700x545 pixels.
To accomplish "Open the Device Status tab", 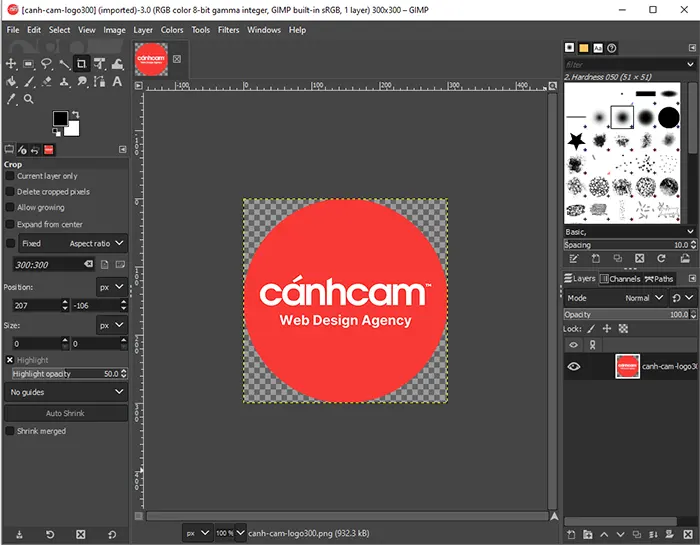I will point(22,150).
